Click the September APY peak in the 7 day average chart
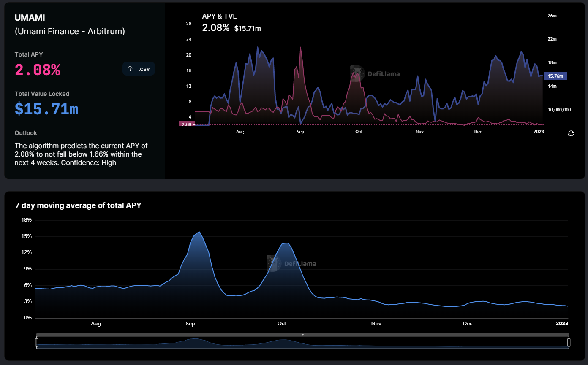The height and width of the screenshot is (365, 588). 199,232
